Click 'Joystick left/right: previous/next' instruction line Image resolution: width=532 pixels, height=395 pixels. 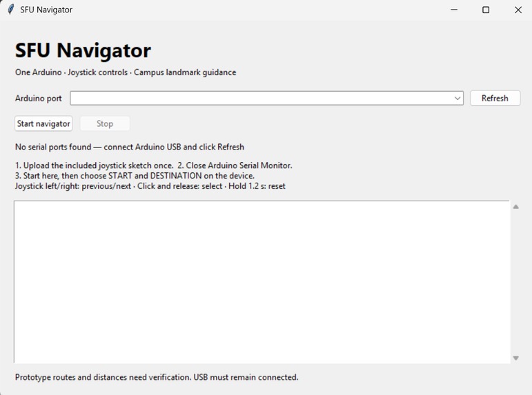pyautogui.click(x=150, y=186)
